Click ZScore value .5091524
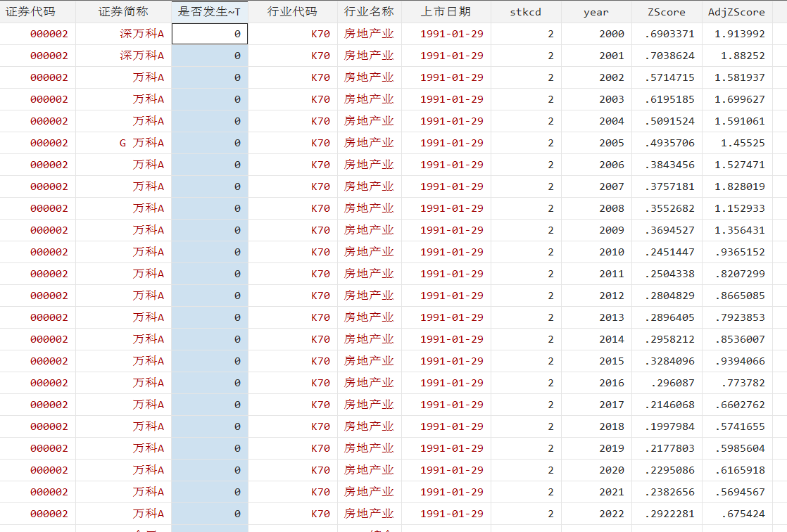 point(669,121)
